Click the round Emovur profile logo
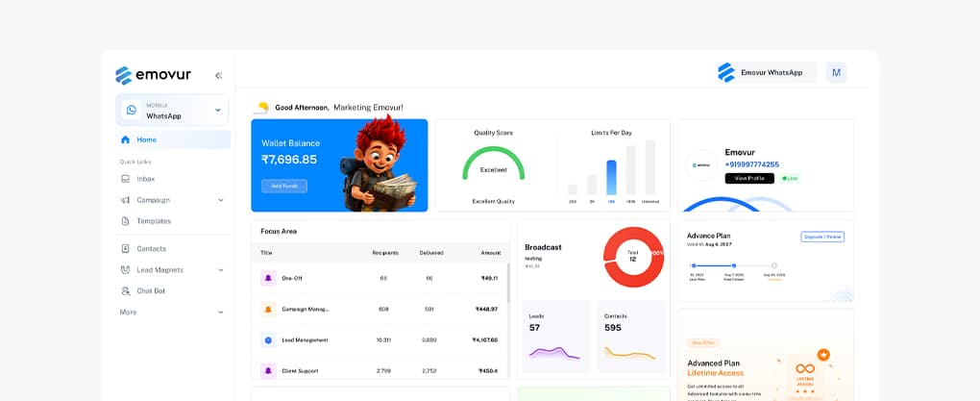The width and height of the screenshot is (980, 401). tap(701, 165)
